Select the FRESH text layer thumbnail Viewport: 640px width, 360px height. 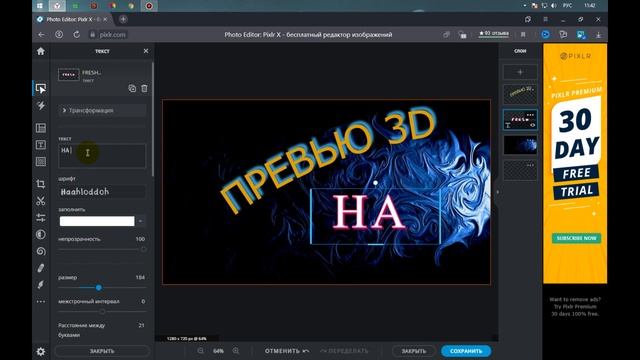(x=520, y=120)
